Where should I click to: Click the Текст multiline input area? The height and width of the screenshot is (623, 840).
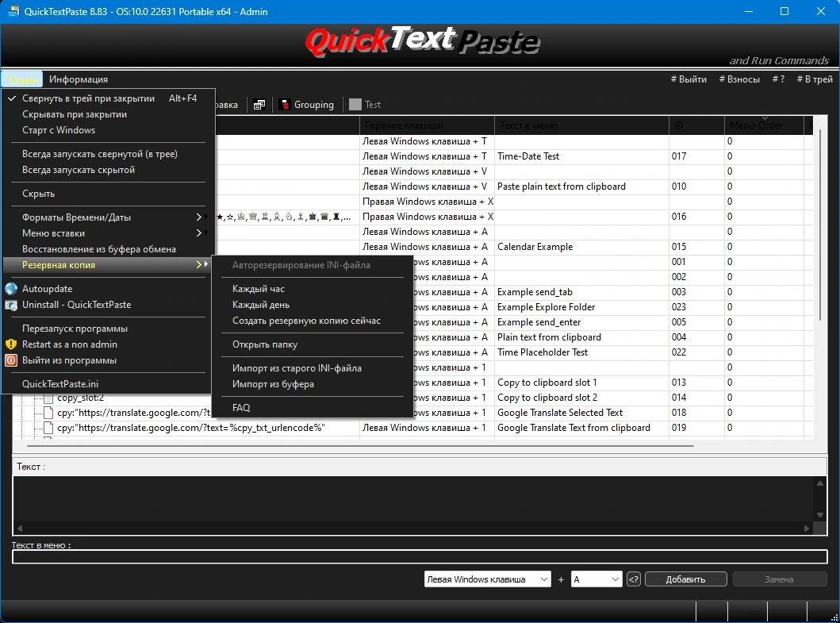tap(413, 500)
